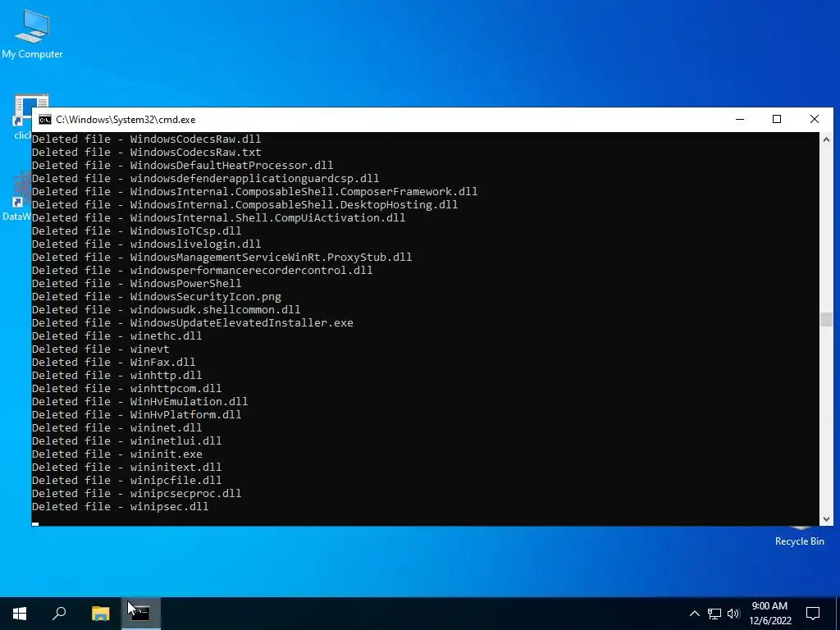Click the line wininet.dll

tap(116, 427)
